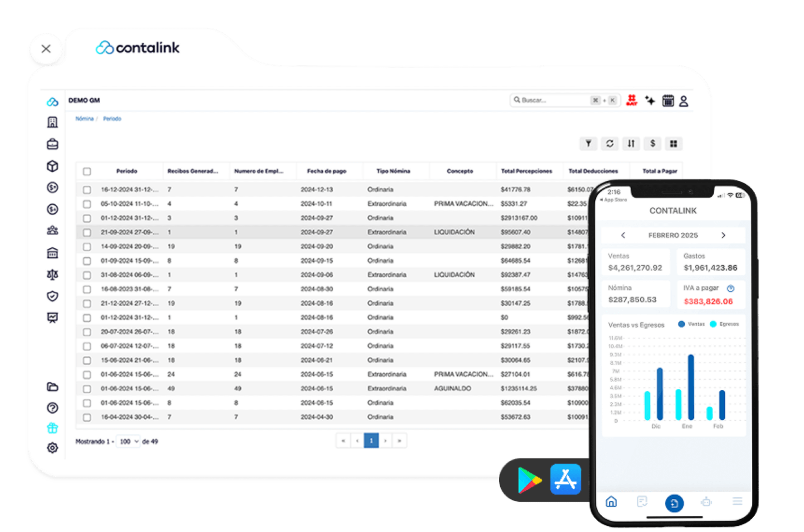Select the AGUINALDO row checkbox

tap(87, 389)
